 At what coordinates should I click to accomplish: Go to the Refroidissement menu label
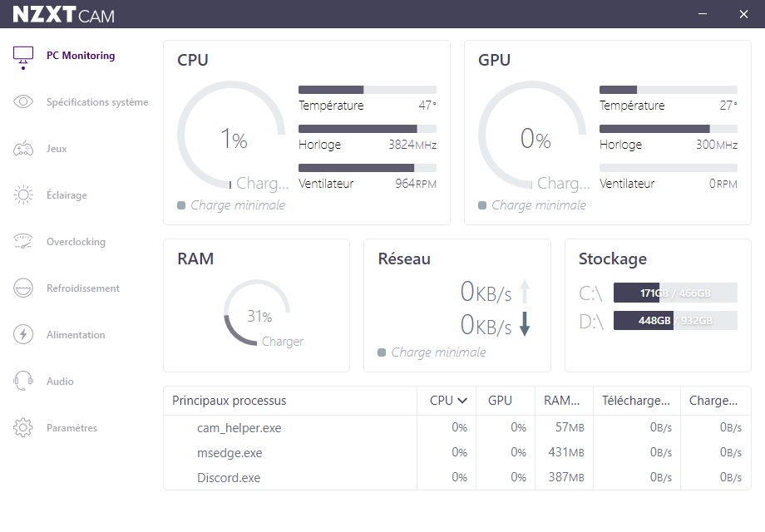[83, 288]
